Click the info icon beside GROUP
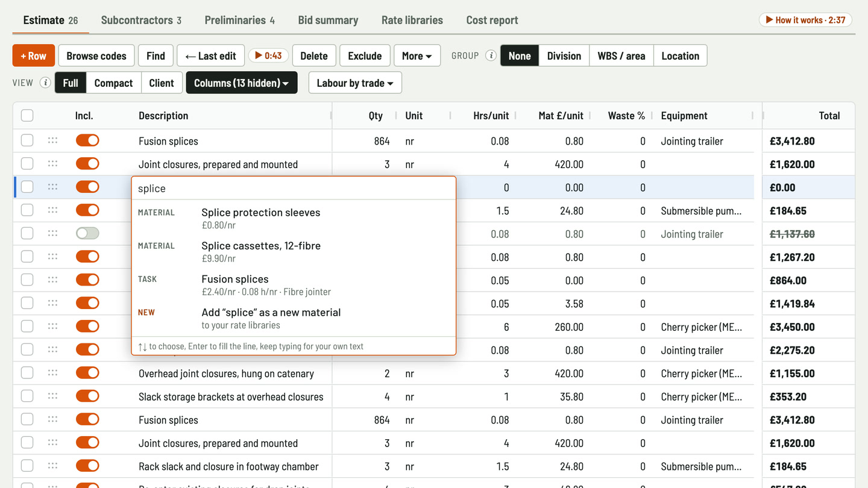 [491, 56]
